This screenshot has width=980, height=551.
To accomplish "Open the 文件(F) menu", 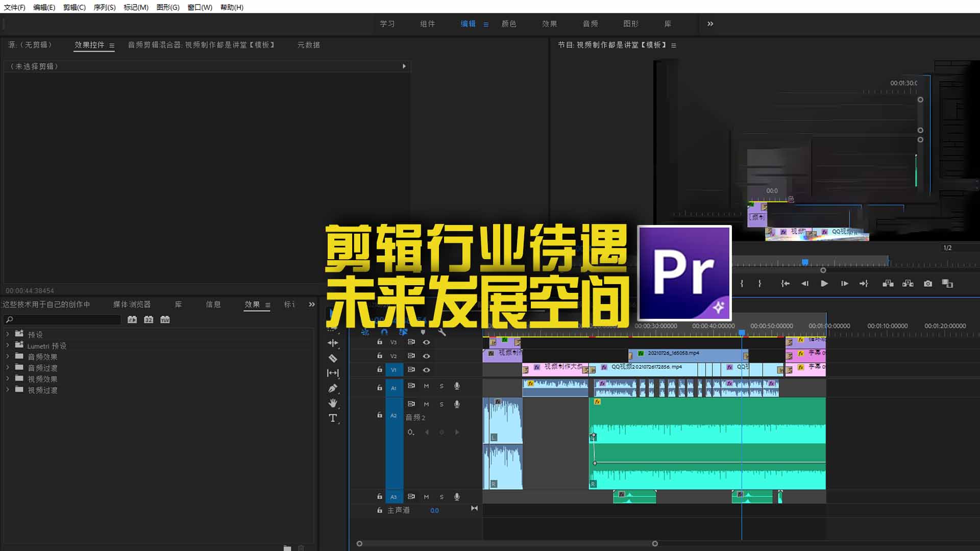I will click(x=14, y=7).
